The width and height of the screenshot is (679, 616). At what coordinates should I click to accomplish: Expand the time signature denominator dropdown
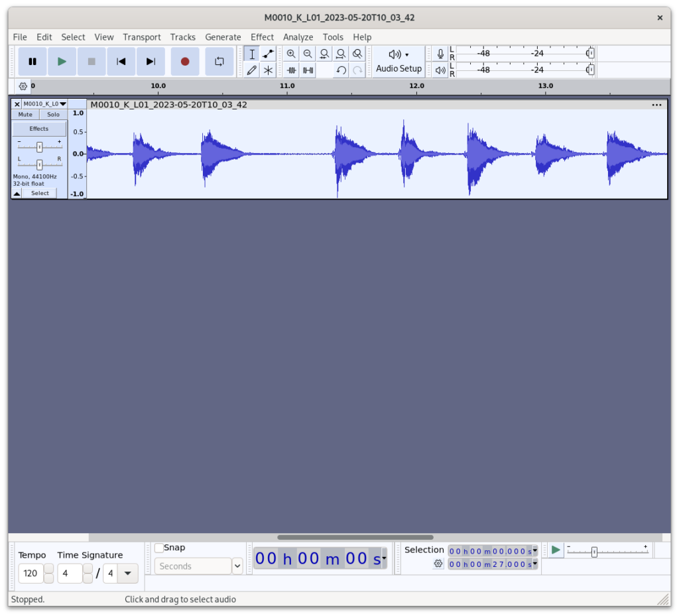point(127,573)
